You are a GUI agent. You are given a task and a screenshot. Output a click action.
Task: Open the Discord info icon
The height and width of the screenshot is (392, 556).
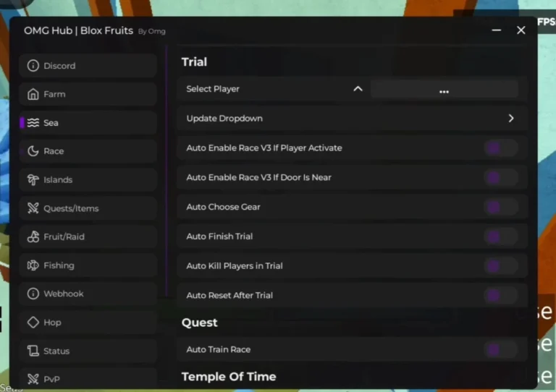[x=33, y=66]
